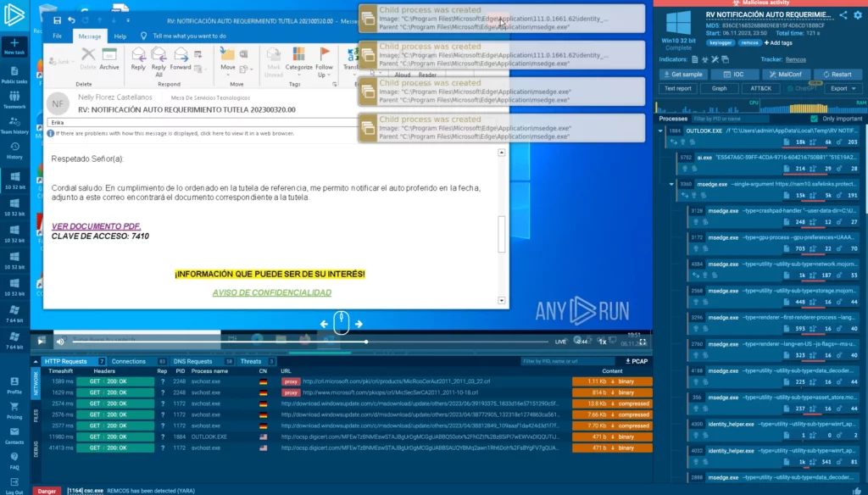Toggle the Only important checkbox

815,119
